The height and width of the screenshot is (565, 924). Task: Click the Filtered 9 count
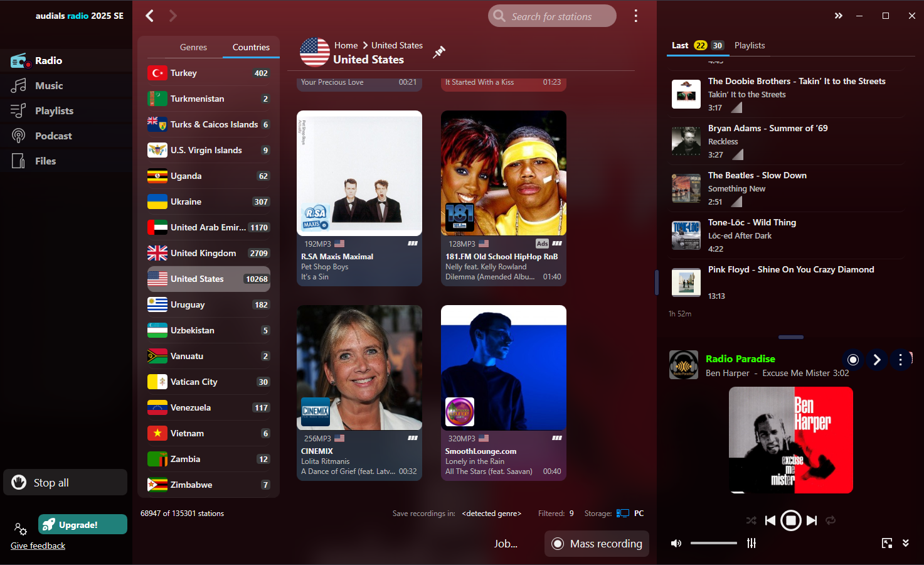556,514
